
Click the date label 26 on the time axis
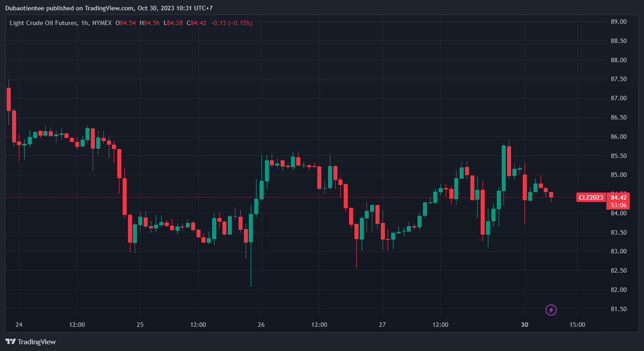tap(262, 325)
